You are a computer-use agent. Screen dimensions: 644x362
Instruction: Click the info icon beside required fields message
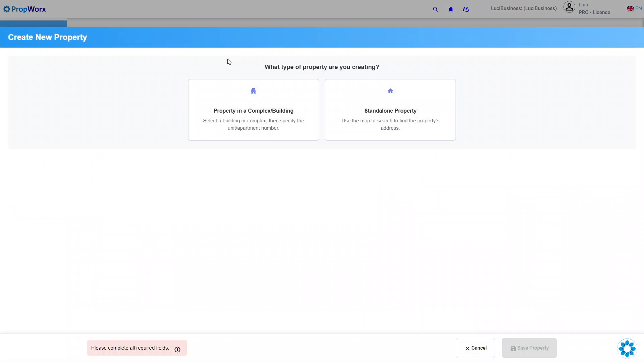[x=177, y=350]
